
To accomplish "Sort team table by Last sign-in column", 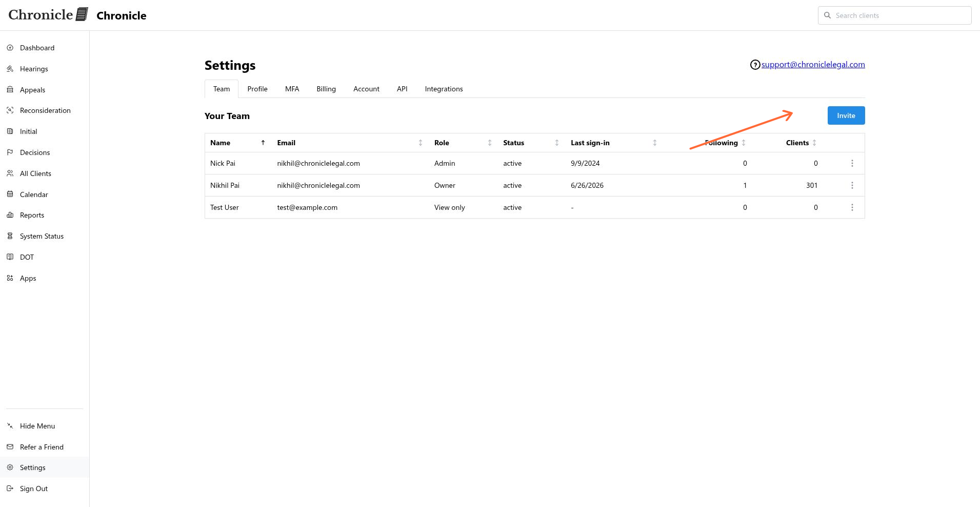I will click(x=654, y=143).
